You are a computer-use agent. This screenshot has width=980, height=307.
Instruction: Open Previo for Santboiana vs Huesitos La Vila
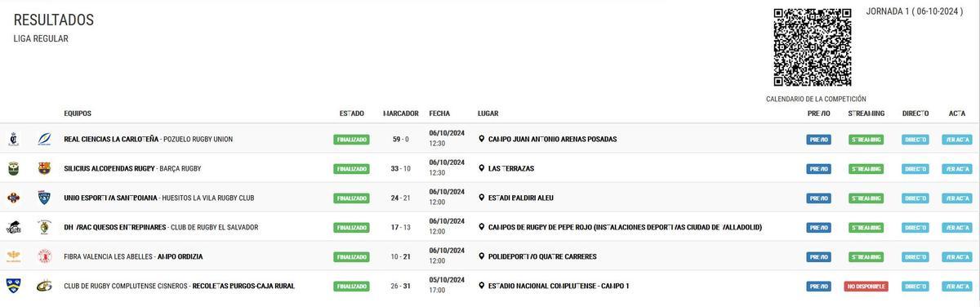click(818, 198)
